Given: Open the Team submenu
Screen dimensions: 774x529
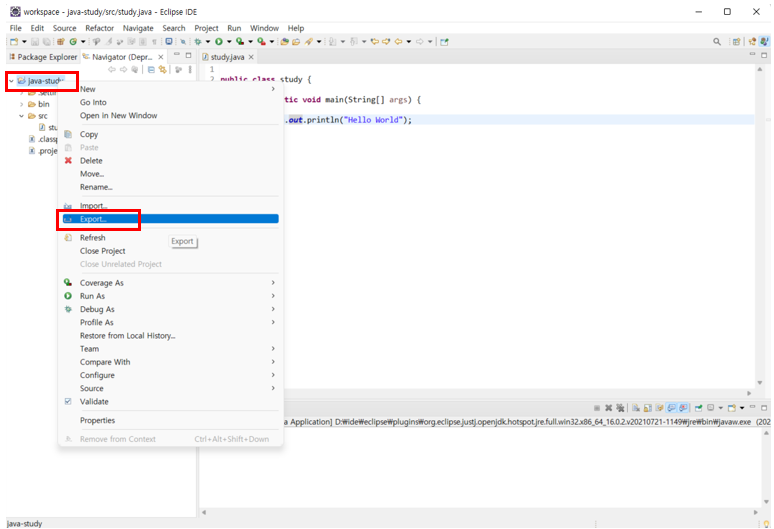Looking at the screenshot, I should (x=168, y=349).
